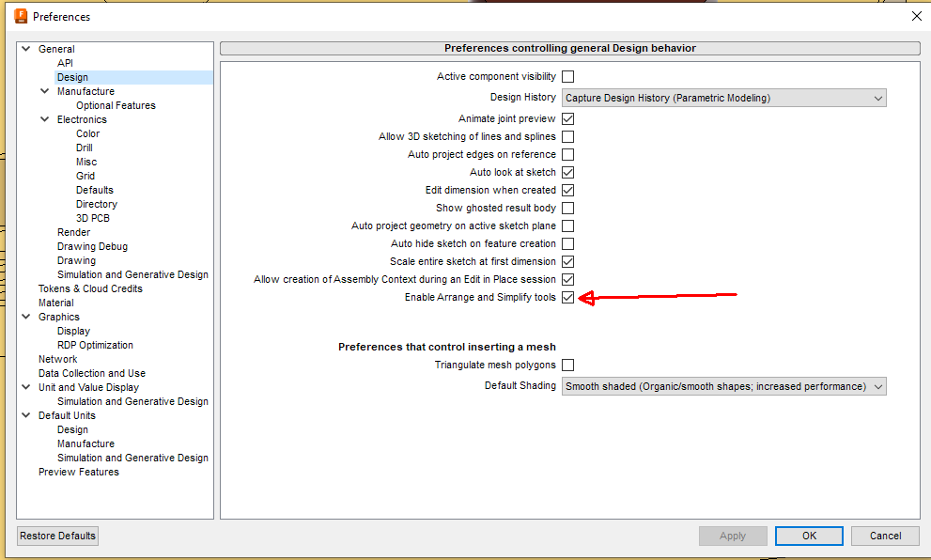This screenshot has width=931, height=560.
Task: Open the Default Shading dropdown
Action: tap(723, 386)
